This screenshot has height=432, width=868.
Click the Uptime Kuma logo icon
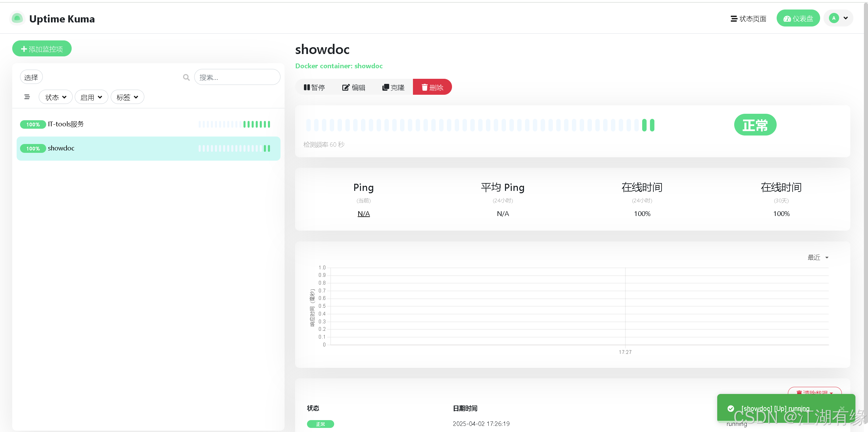[17, 18]
